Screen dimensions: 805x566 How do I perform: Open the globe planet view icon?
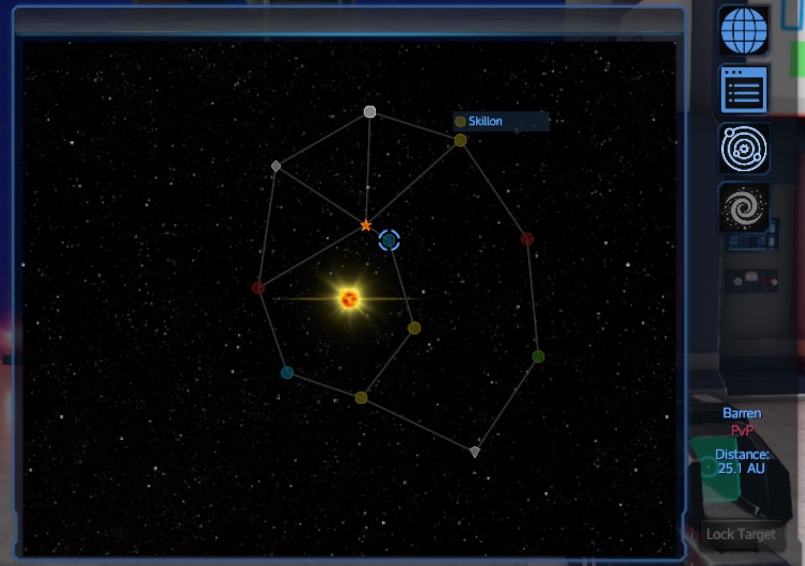pos(743,30)
